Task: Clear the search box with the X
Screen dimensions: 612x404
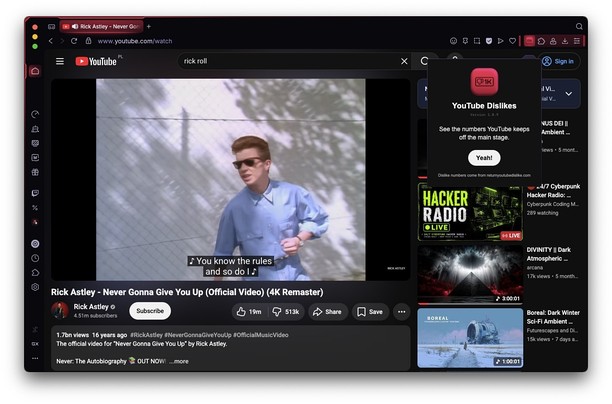Action: [404, 61]
